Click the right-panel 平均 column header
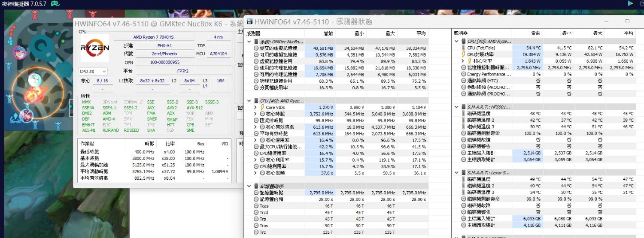 click(620, 33)
